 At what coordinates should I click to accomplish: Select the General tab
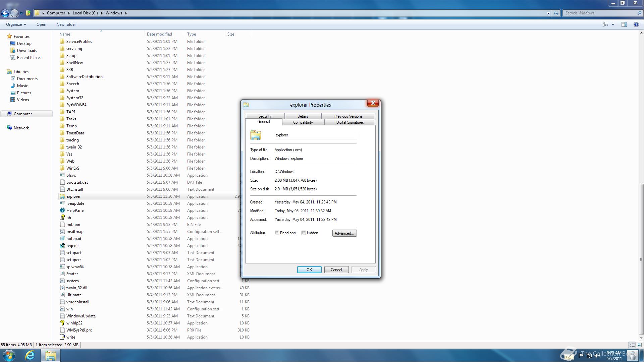(x=264, y=122)
